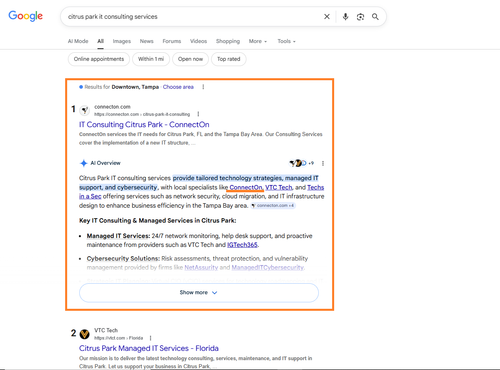Click the Choose area link
The height and width of the screenshot is (370, 500).
click(x=178, y=87)
